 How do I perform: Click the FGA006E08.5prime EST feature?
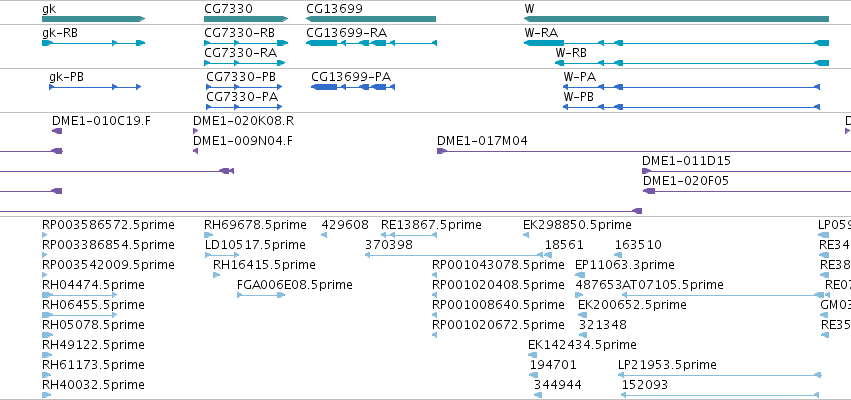261,295
